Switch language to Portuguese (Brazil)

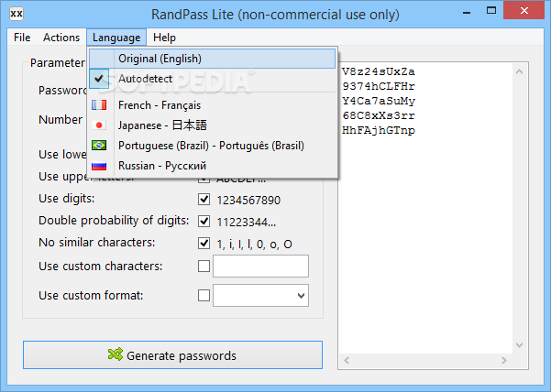point(213,146)
